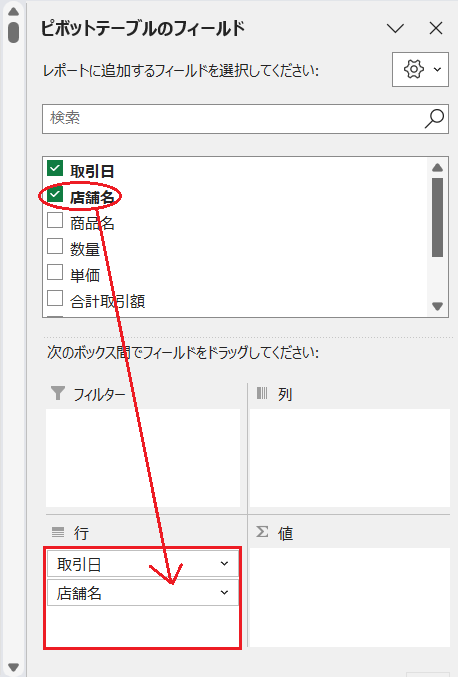The image size is (458, 677).
Task: Click the 行 rows icon
Action: (x=58, y=532)
